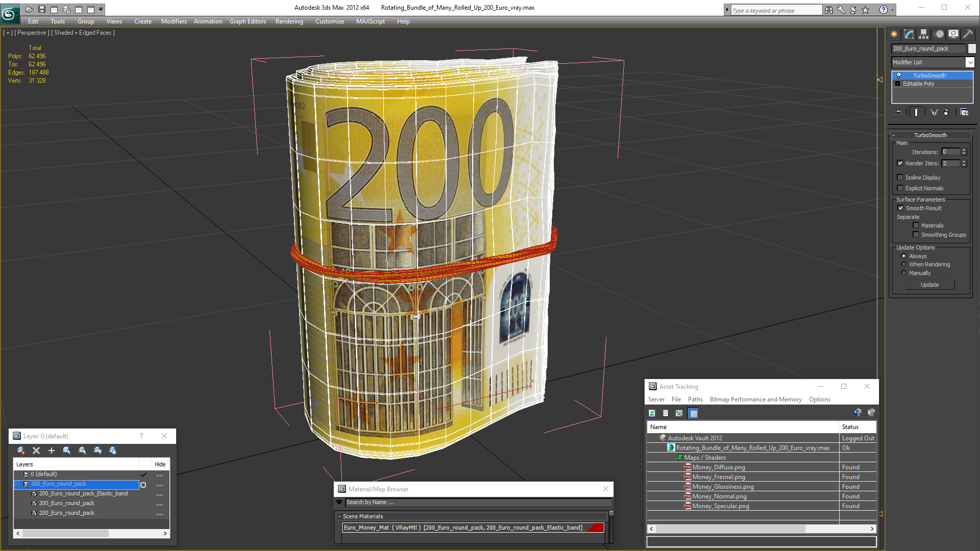The height and width of the screenshot is (551, 980).
Task: Open Material/Map Browser options arrow
Action: [339, 503]
